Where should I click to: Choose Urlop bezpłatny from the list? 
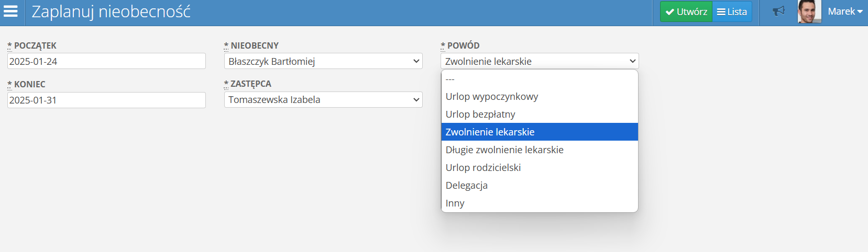(x=540, y=114)
